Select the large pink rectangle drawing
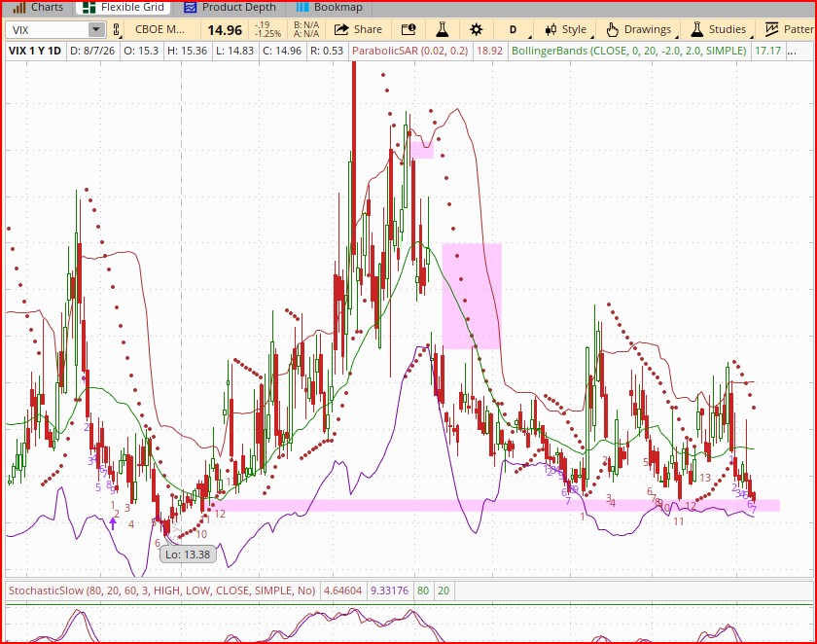817x644 pixels. point(472,296)
